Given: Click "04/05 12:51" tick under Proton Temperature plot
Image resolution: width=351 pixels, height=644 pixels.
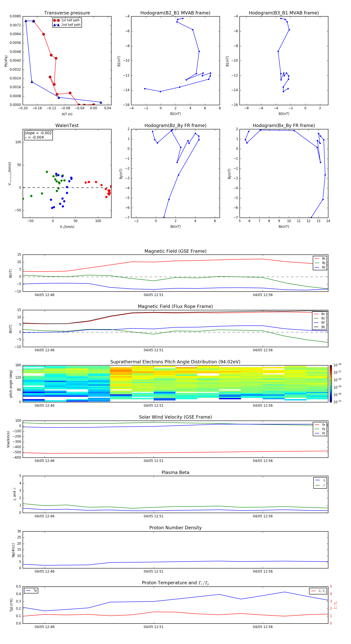Looking at the screenshot, I should click(153, 627).
